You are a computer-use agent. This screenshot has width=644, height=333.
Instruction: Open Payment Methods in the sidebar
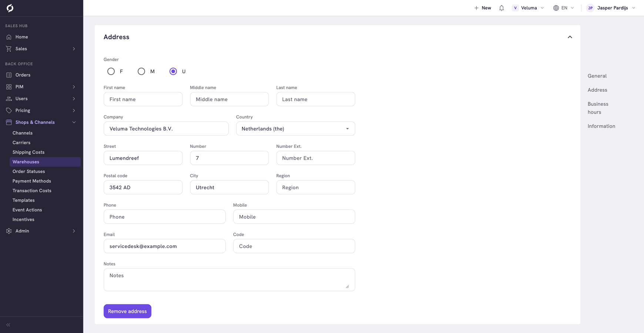pyautogui.click(x=32, y=181)
